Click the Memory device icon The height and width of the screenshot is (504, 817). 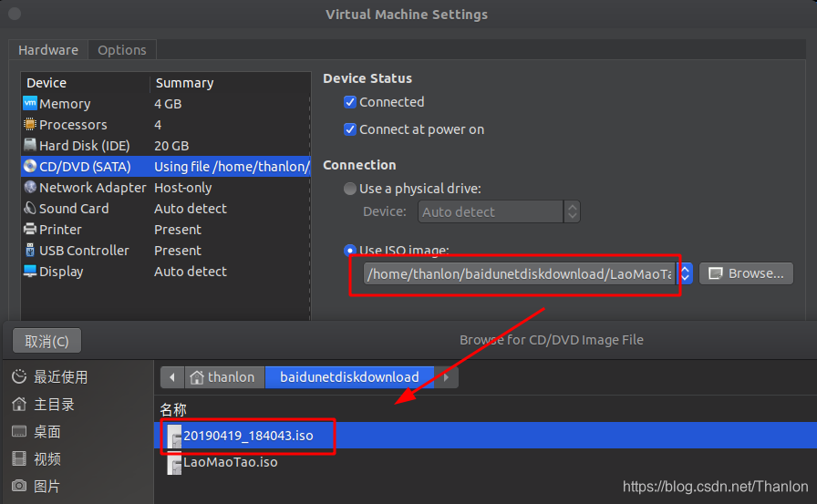pos(30,103)
